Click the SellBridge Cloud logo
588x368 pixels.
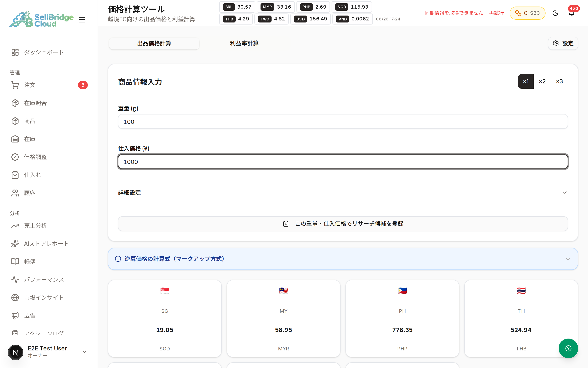pos(42,19)
